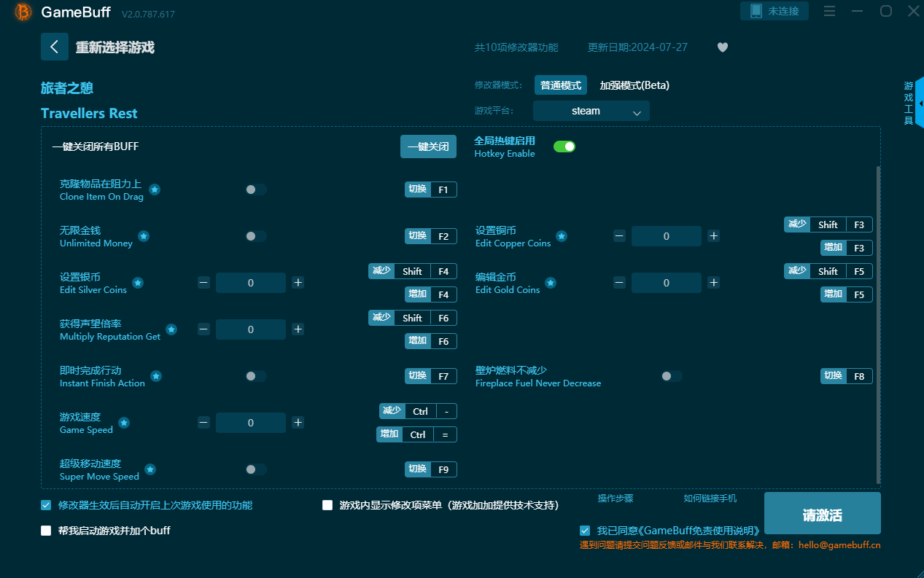Uncheck auto-enable last used functions checkbox

(46, 505)
